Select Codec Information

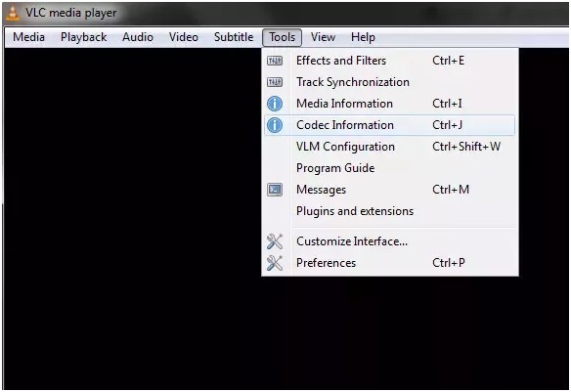click(390, 125)
